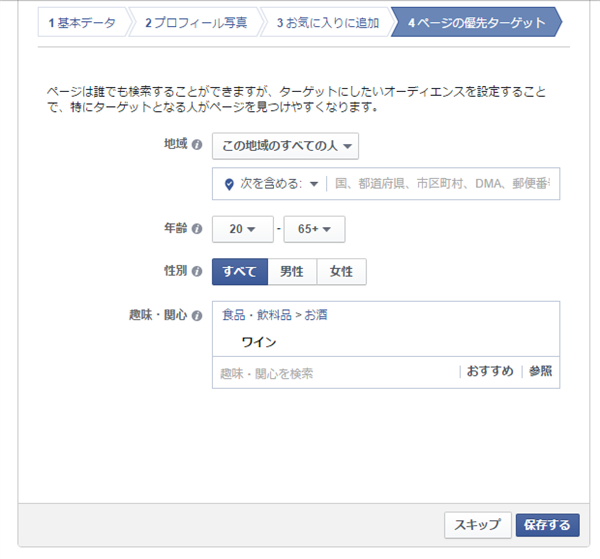Click info icon beside 年齢 label
This screenshot has height=559, width=600.
(x=197, y=229)
